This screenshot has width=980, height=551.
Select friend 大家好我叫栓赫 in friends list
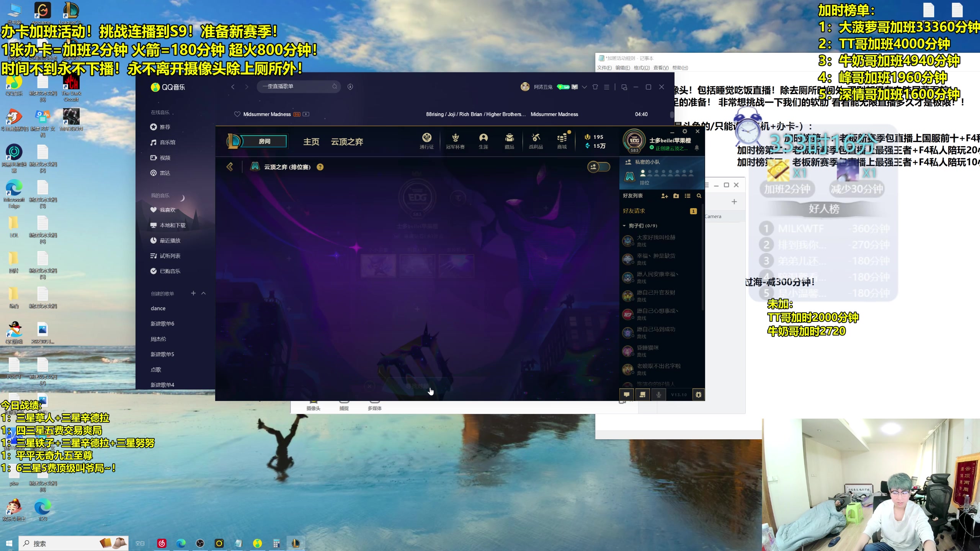[660, 241]
